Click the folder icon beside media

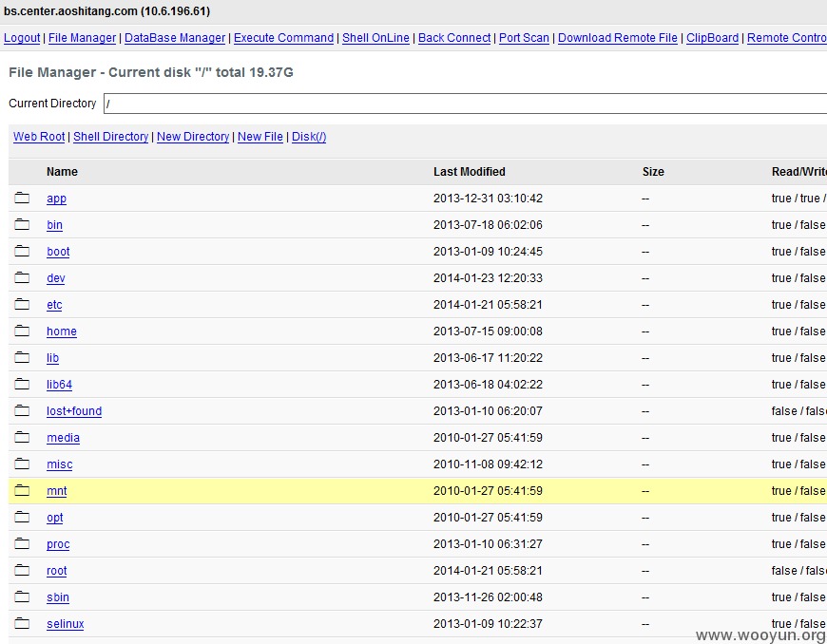coord(22,437)
